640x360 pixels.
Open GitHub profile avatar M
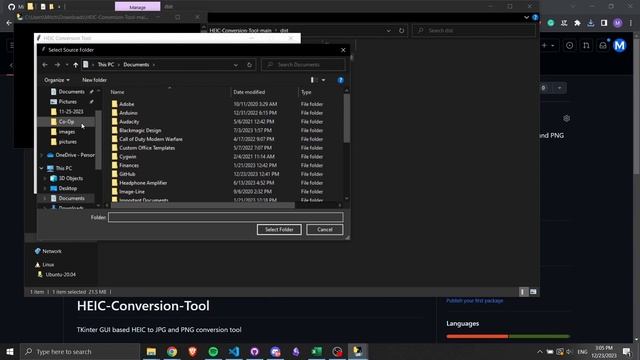[620, 46]
